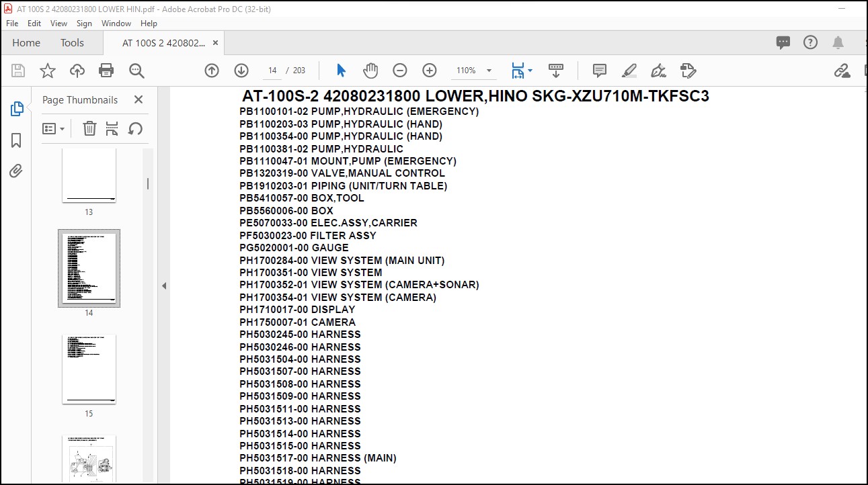Open the Sign menu
This screenshot has width=868, height=485.
[x=84, y=23]
